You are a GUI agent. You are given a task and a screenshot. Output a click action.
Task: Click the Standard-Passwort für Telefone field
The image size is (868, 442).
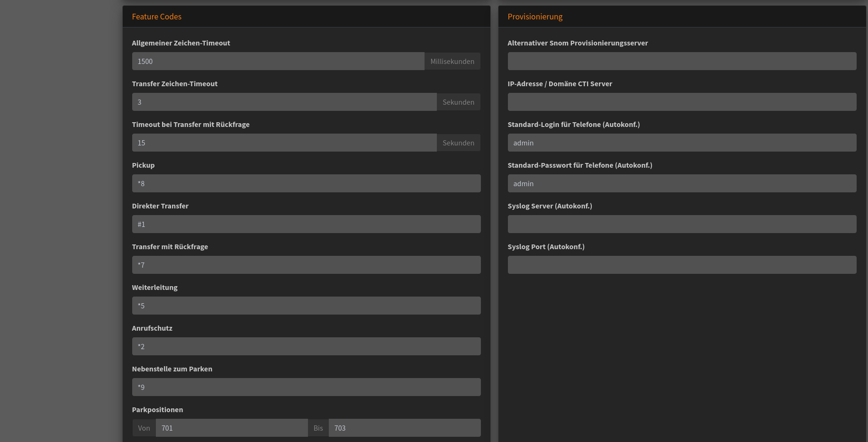(682, 183)
